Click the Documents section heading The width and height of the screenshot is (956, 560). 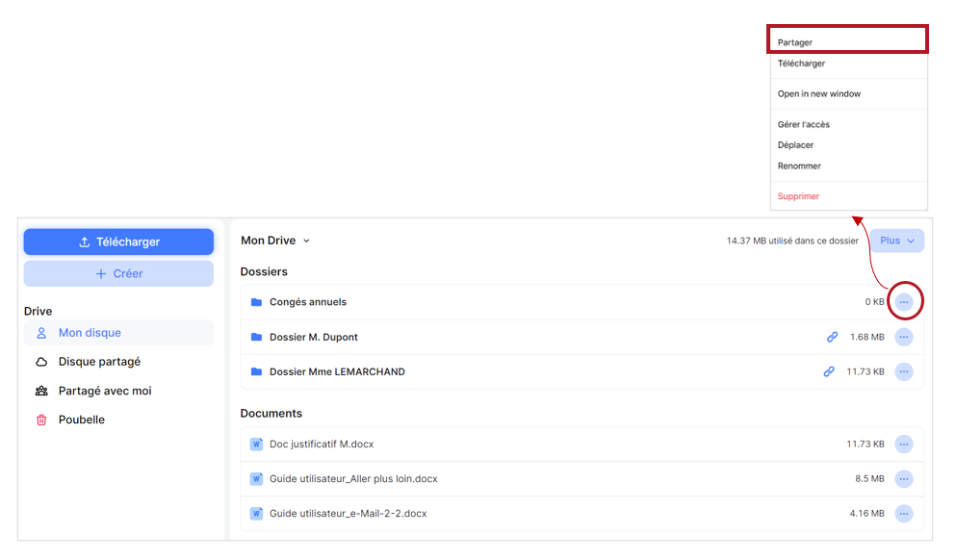tap(271, 413)
